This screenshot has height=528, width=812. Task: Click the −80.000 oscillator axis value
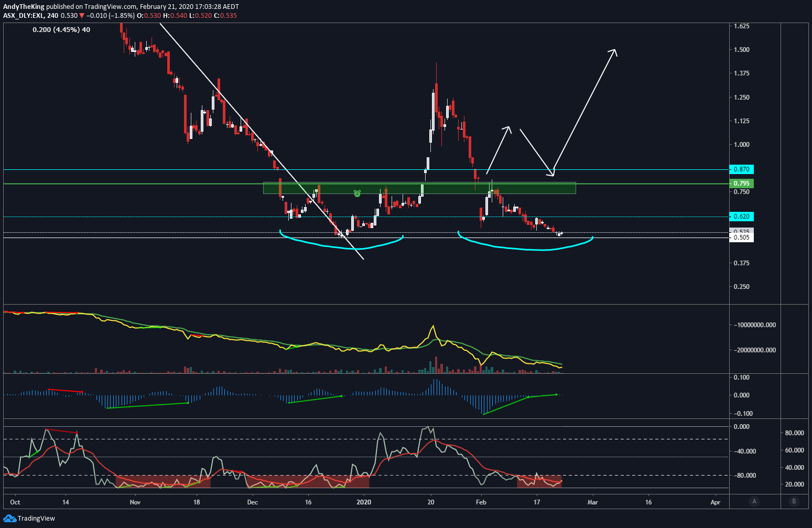coord(744,476)
